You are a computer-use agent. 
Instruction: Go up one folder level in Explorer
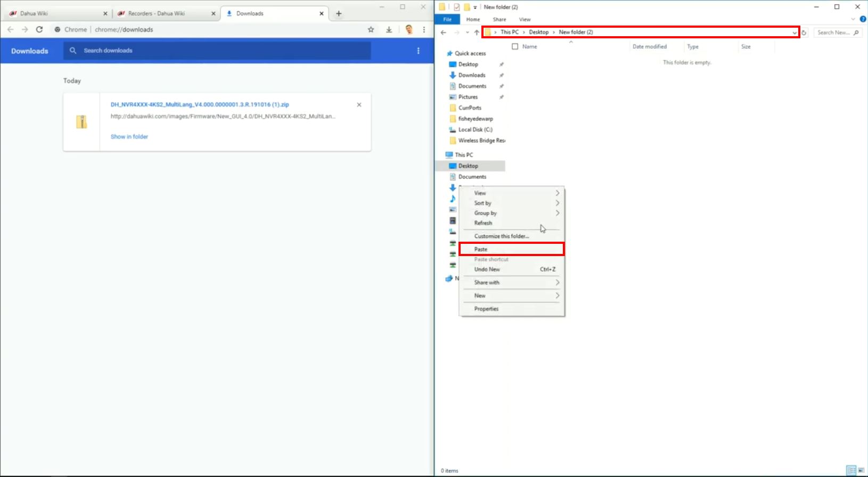coord(477,32)
